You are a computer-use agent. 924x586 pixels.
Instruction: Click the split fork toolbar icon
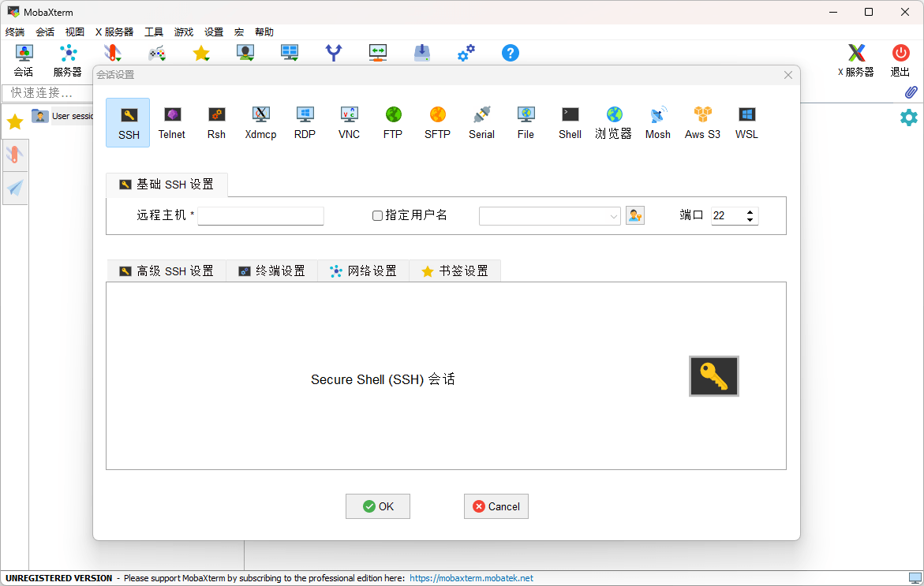pos(334,53)
